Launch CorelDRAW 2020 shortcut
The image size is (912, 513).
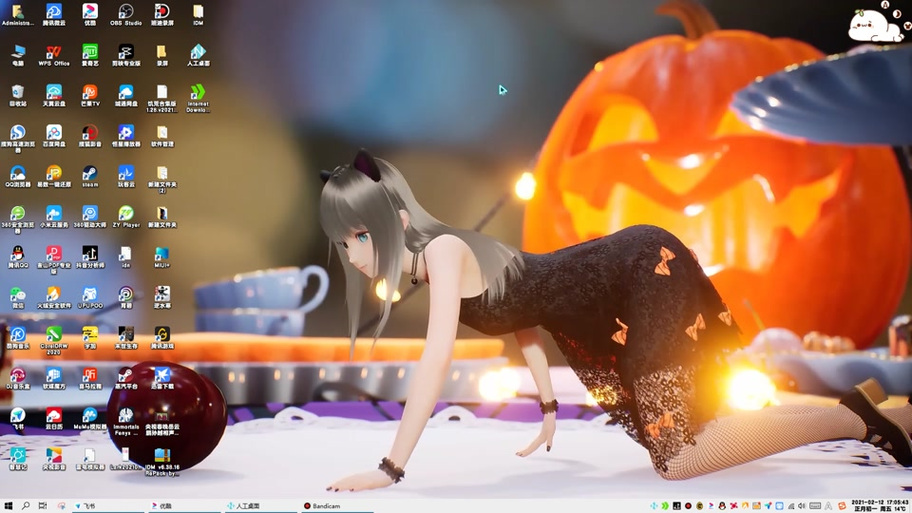pyautogui.click(x=54, y=340)
